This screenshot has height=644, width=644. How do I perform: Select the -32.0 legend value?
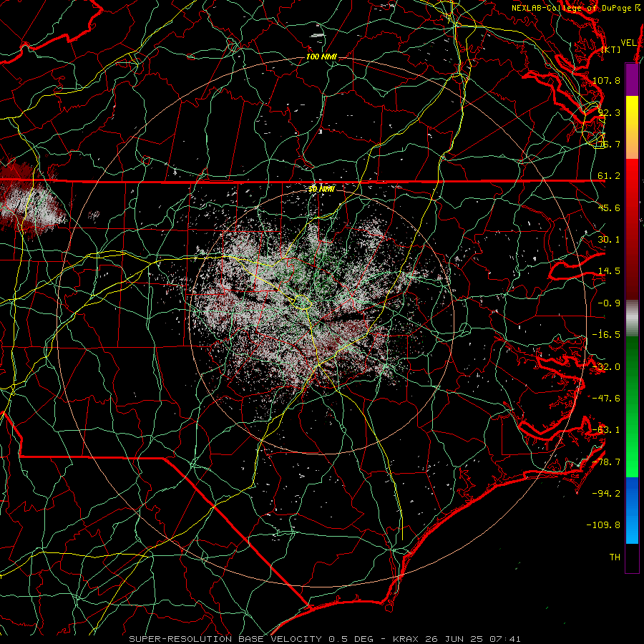(x=606, y=367)
